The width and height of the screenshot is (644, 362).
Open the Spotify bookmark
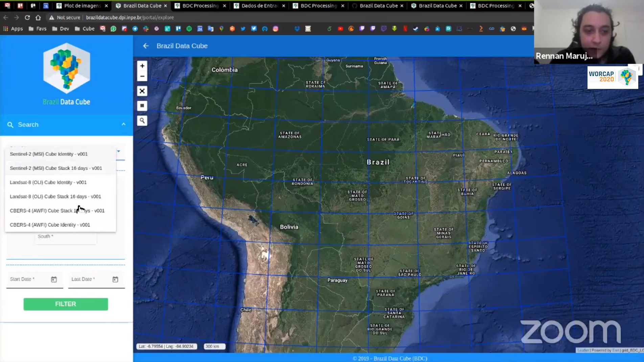(189, 29)
